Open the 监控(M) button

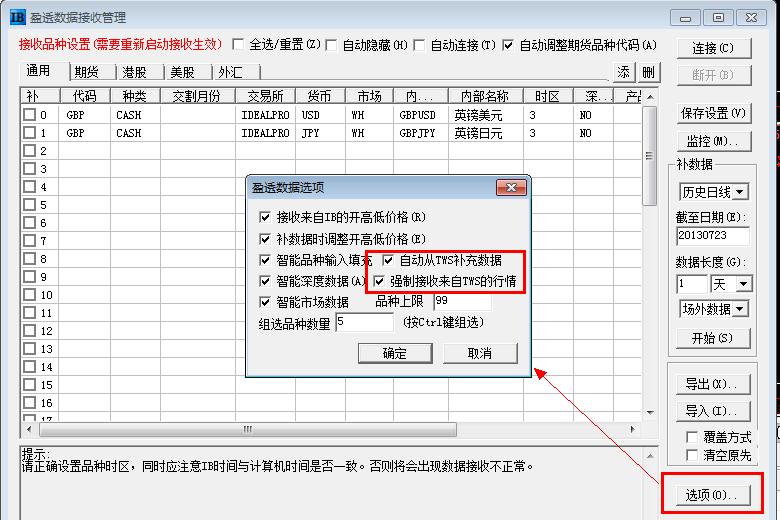[713, 141]
